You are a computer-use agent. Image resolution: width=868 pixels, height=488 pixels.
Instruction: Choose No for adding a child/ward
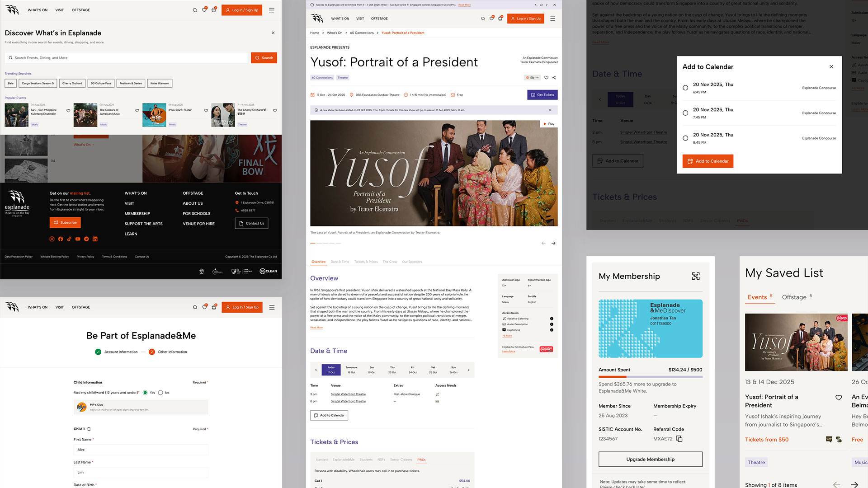160,393
